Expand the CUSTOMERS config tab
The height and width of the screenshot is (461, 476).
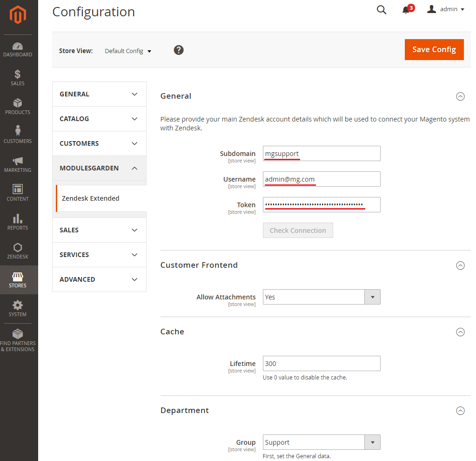[x=99, y=143]
